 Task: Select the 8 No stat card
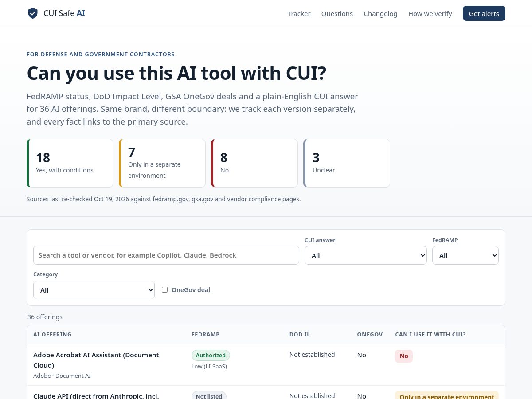coord(254,163)
